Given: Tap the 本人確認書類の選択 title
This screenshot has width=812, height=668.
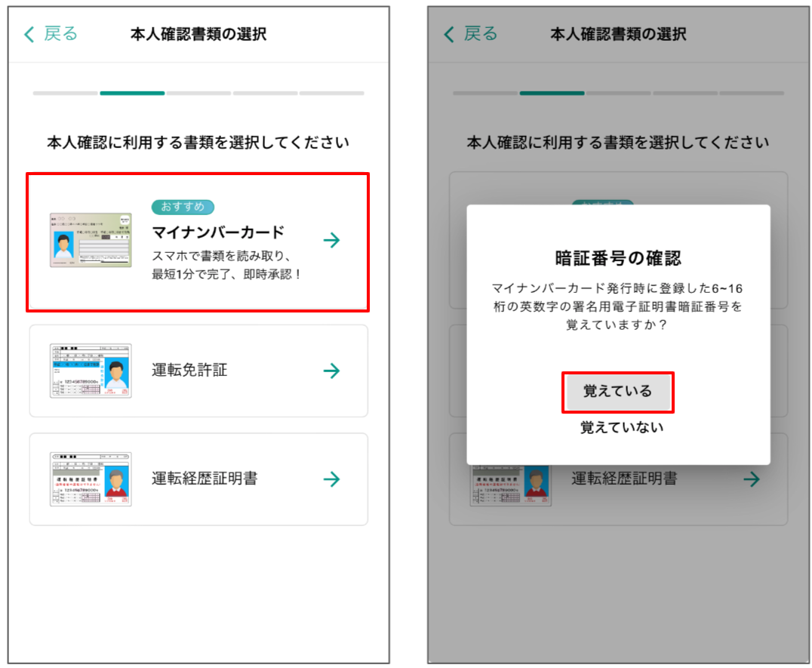Looking at the screenshot, I should click(x=198, y=34).
